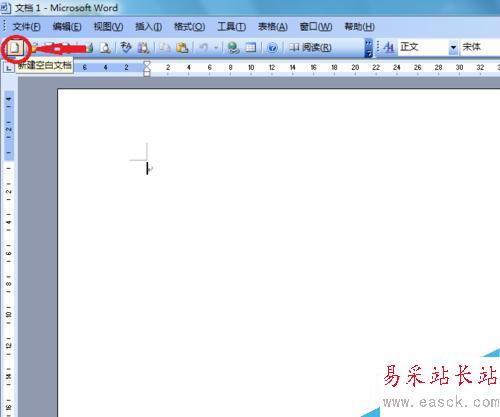Click the first-line indent marker on ruler
Screen dimensions: 500x417
147,64
